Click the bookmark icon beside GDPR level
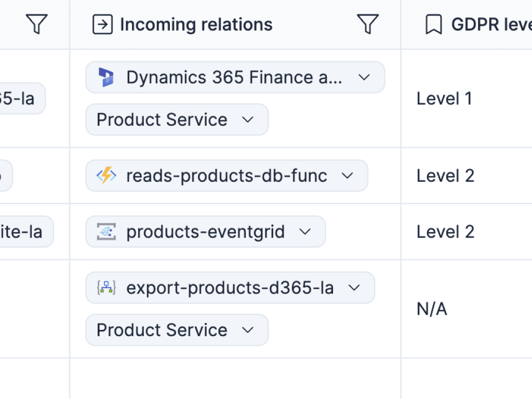Screen dimensions: 532x399 [433, 23]
